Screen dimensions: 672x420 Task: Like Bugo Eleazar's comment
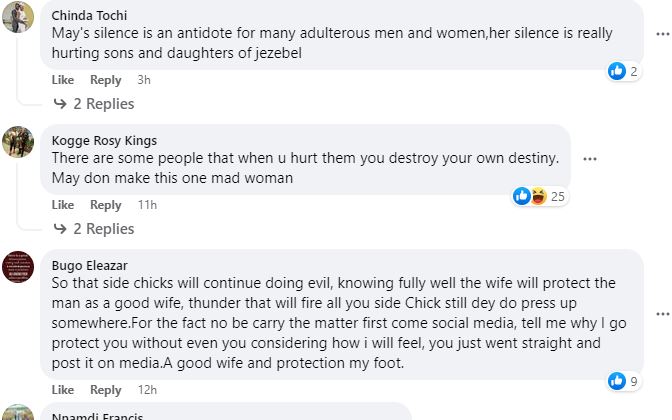(63, 390)
